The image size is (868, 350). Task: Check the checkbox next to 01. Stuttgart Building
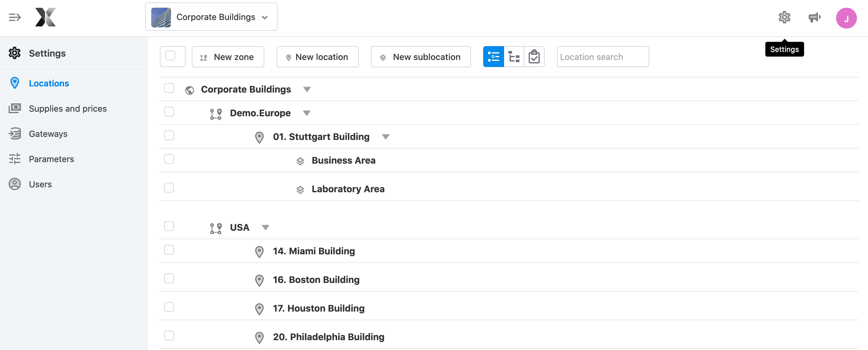pyautogui.click(x=169, y=135)
